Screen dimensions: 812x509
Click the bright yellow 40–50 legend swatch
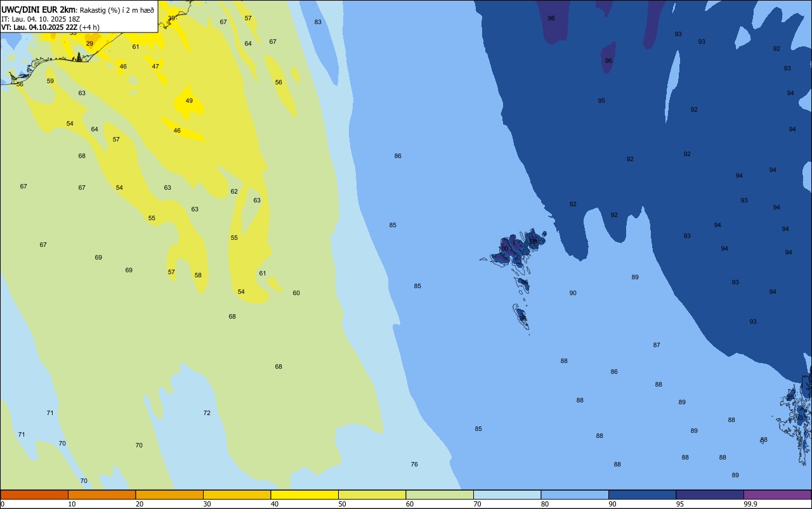tap(304, 494)
